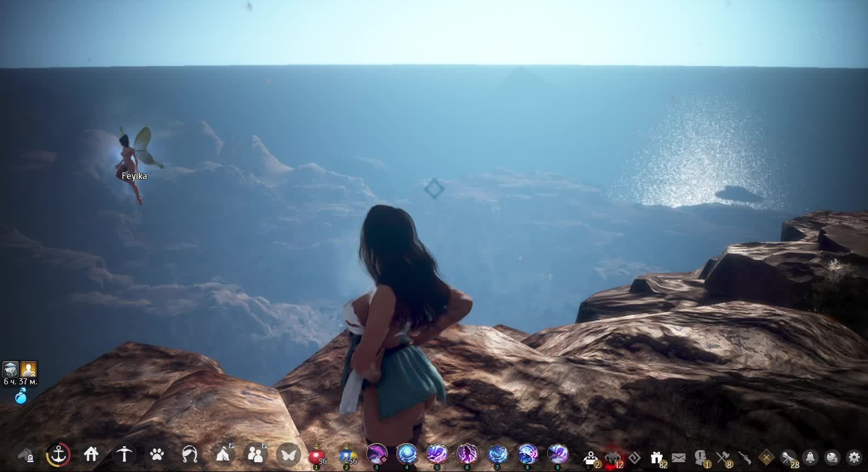Open the telescope icon showing 28

(789, 458)
